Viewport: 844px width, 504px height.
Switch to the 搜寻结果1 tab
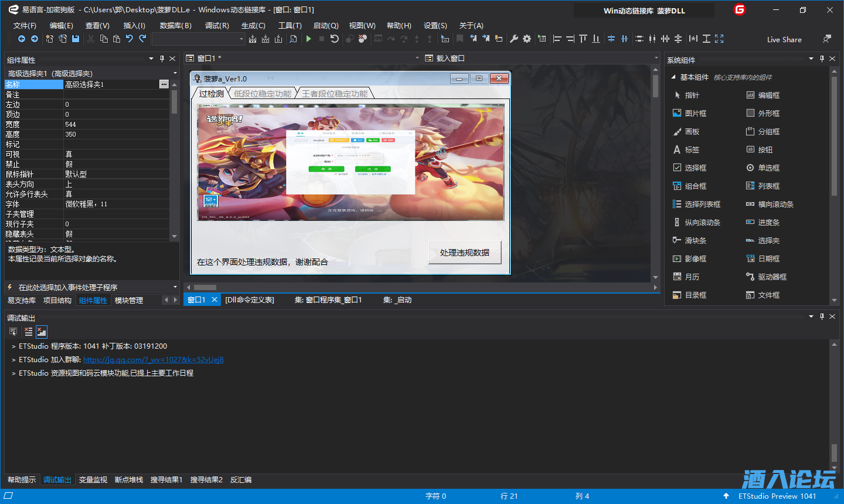pyautogui.click(x=166, y=479)
